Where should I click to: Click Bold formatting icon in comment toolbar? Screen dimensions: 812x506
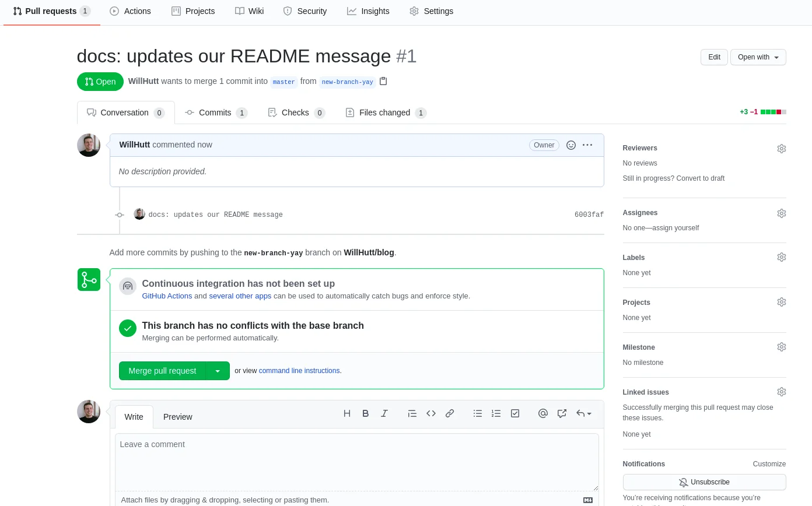pos(366,413)
